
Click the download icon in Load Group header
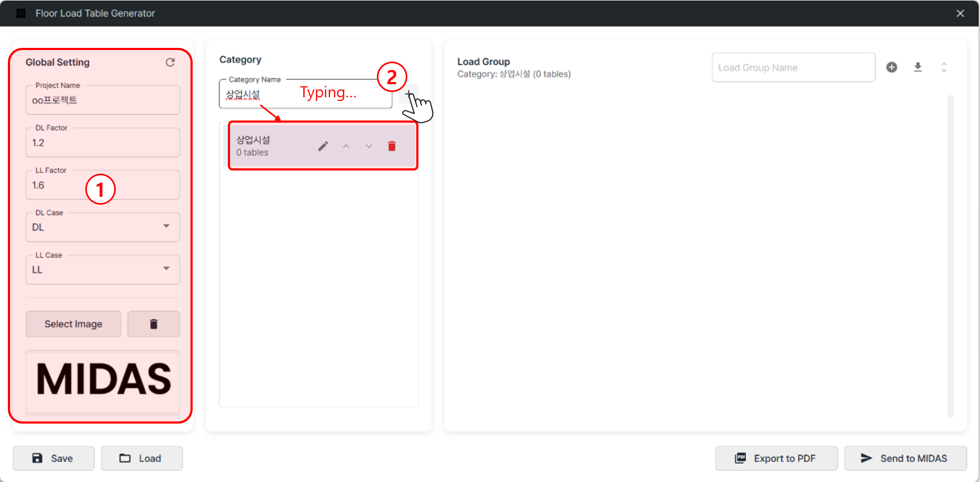(918, 67)
